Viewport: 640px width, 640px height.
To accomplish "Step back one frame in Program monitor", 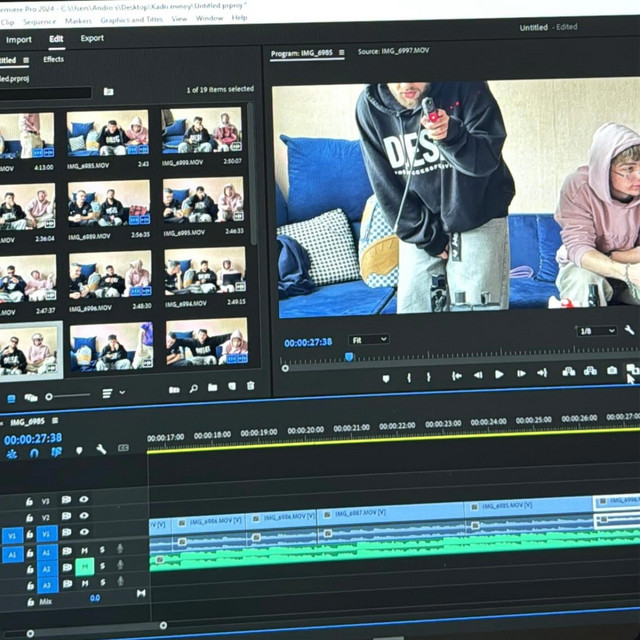I will click(478, 375).
